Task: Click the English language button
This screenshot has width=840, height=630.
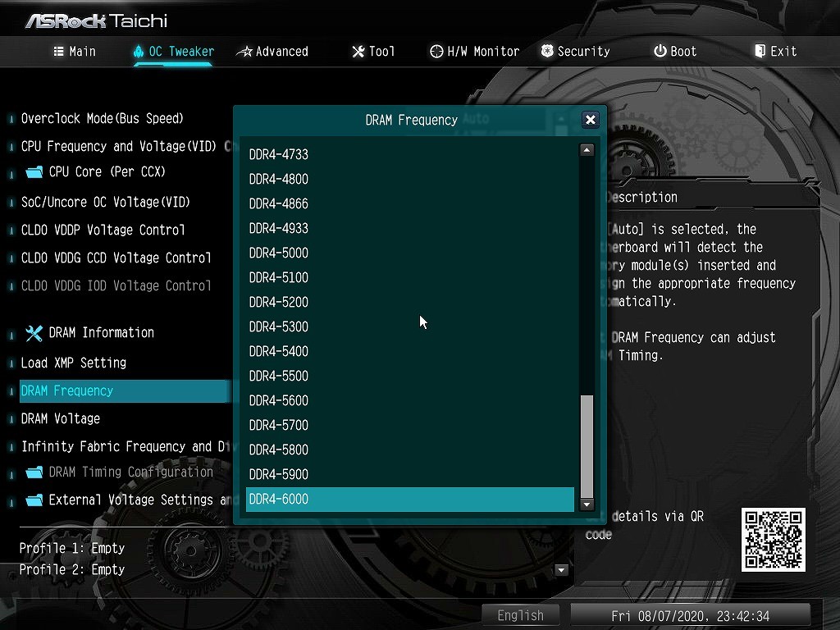Action: [520, 615]
